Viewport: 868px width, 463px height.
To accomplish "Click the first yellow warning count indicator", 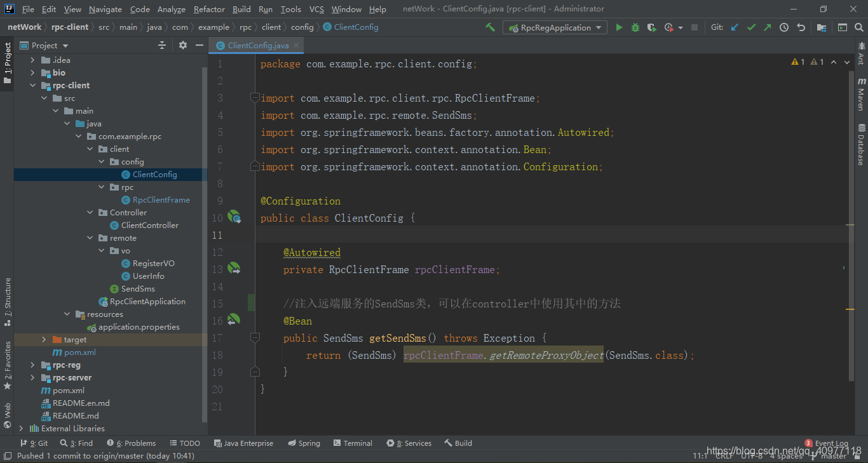I will pyautogui.click(x=798, y=62).
